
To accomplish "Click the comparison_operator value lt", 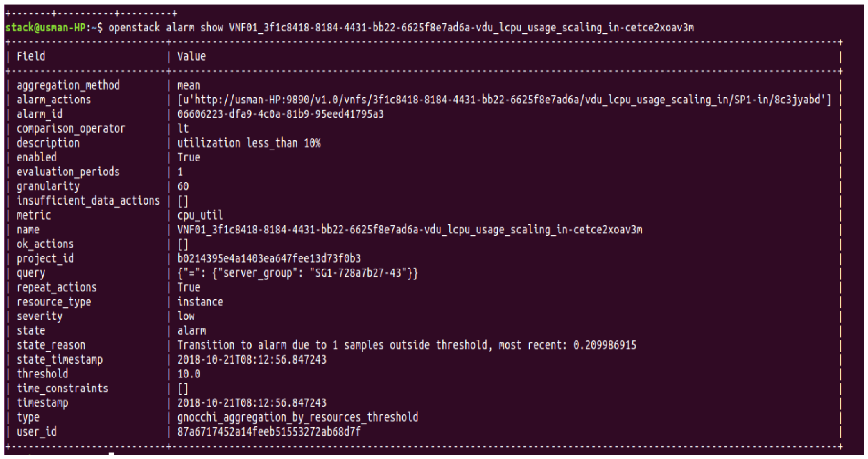I will coord(183,129).
